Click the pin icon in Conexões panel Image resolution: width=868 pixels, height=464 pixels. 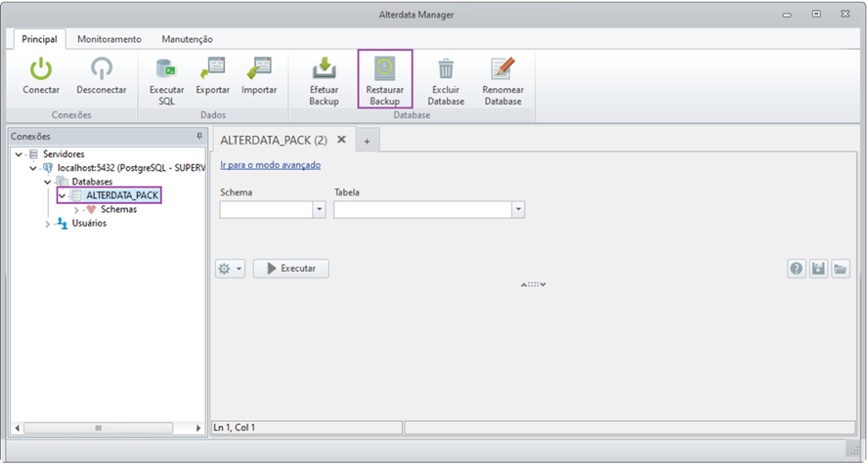tap(199, 136)
